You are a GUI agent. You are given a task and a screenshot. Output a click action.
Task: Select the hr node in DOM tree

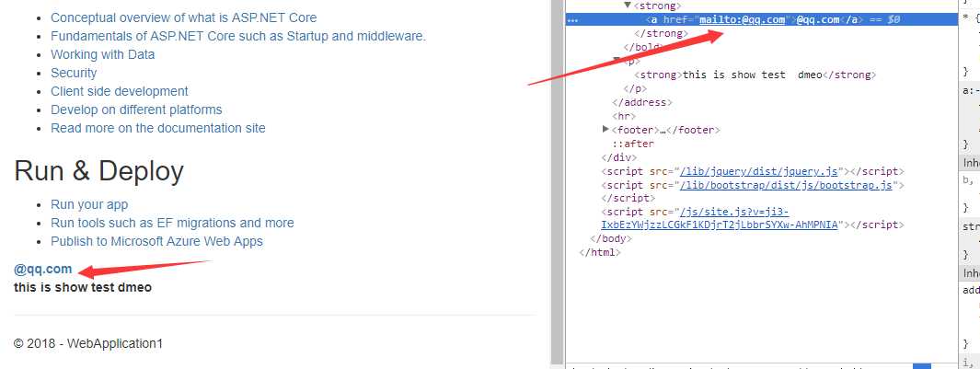[x=624, y=116]
